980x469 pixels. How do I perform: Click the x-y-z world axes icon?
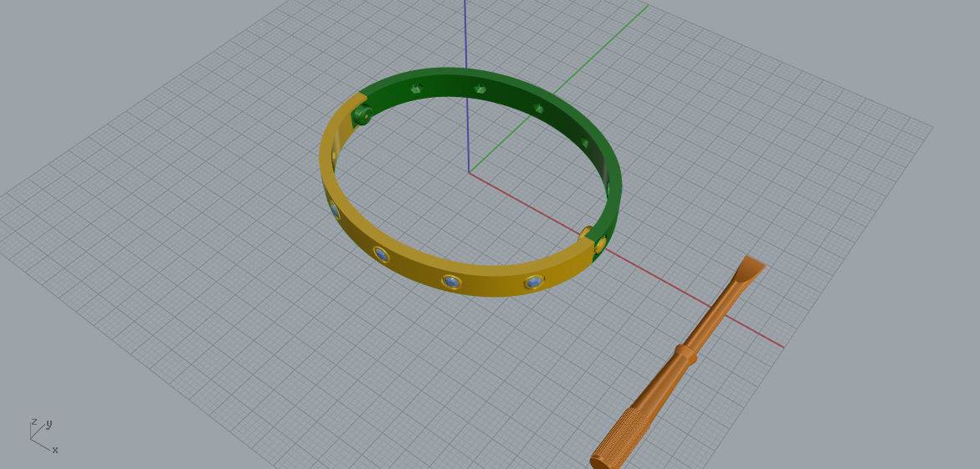click(x=43, y=435)
